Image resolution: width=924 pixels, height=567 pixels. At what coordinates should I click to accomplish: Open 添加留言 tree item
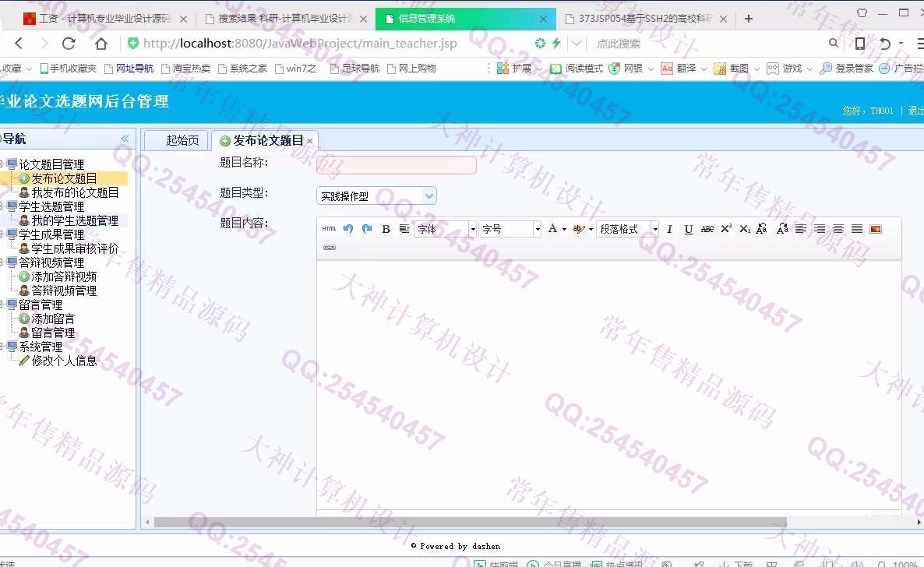(x=53, y=319)
